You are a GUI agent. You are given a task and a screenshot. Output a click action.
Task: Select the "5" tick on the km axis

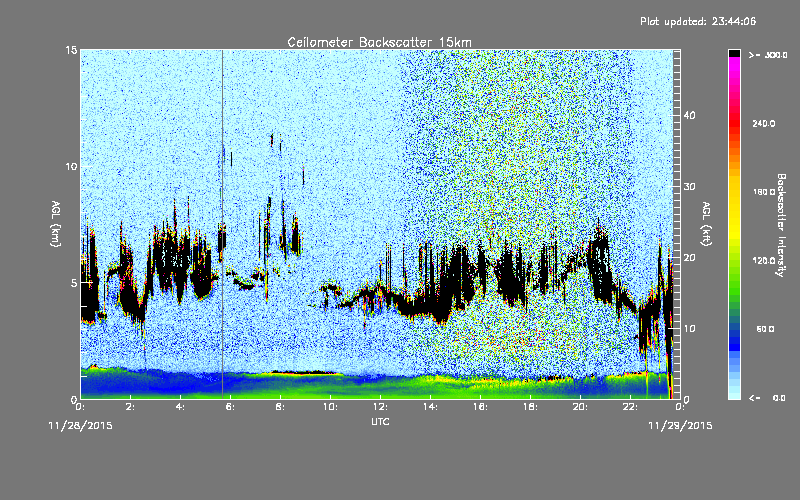pos(74,283)
